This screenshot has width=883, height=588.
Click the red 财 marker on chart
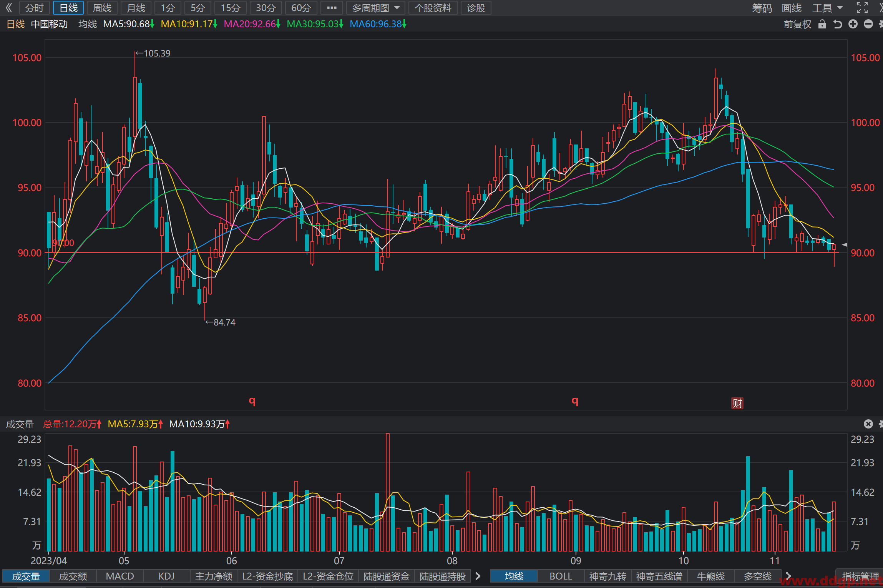(x=737, y=403)
